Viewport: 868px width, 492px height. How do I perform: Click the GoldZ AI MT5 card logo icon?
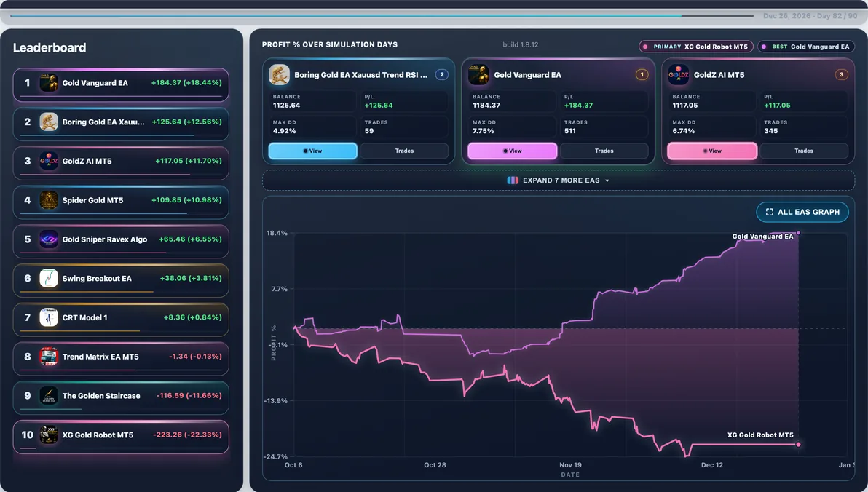679,75
